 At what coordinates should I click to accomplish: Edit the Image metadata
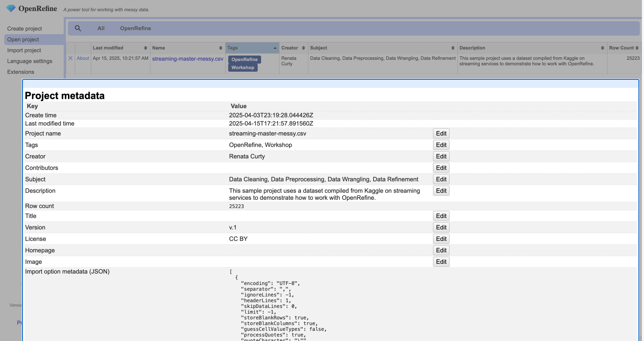click(x=441, y=262)
